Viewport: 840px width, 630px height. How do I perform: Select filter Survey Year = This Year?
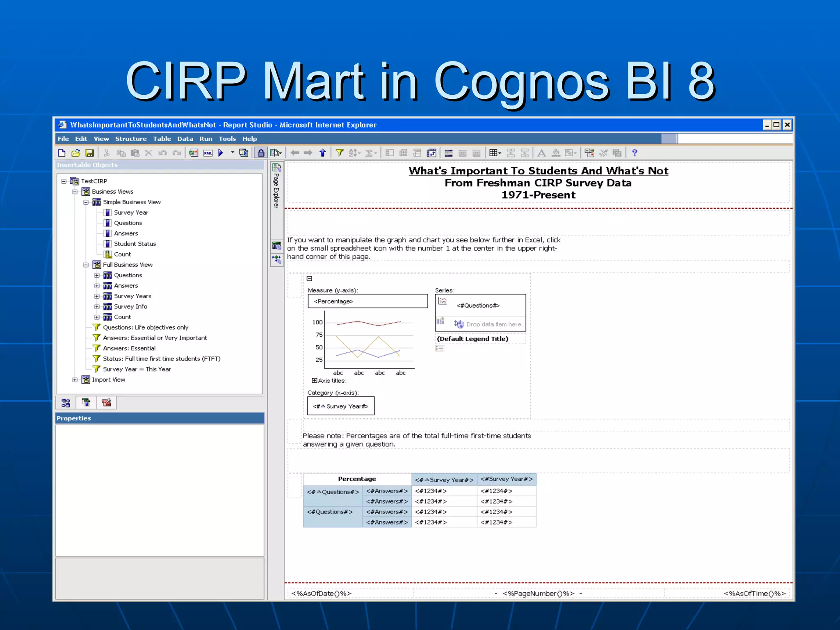point(137,369)
